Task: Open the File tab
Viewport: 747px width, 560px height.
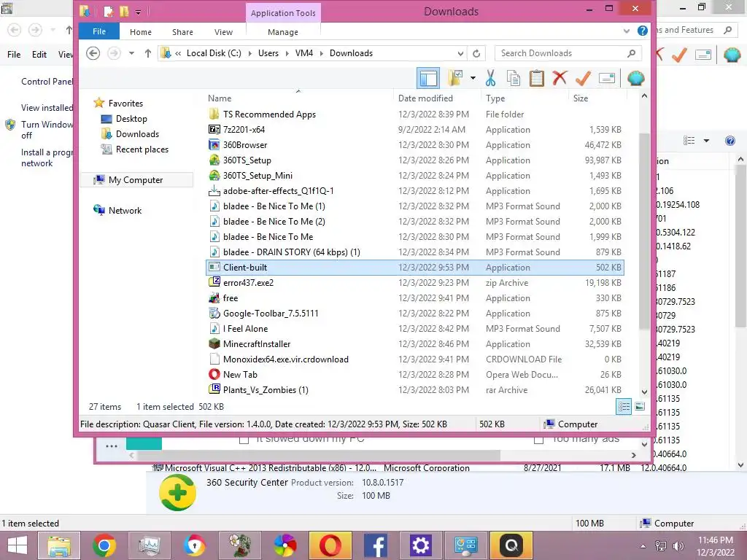Action: (x=99, y=31)
